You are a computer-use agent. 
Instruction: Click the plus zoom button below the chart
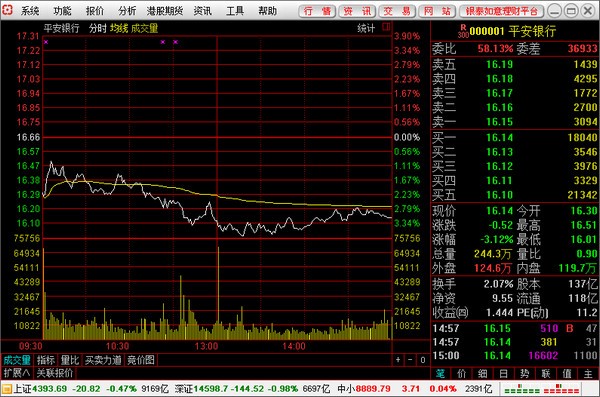point(398,360)
